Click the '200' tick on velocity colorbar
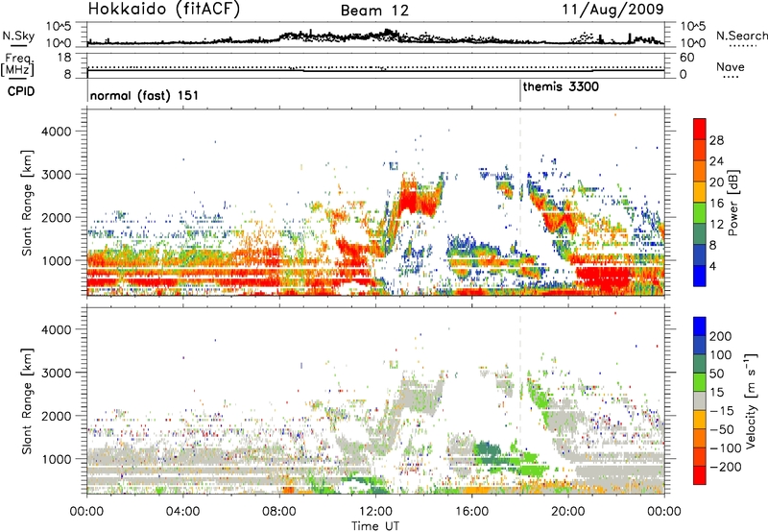The height and width of the screenshot is (532, 768). pyautogui.click(x=721, y=336)
